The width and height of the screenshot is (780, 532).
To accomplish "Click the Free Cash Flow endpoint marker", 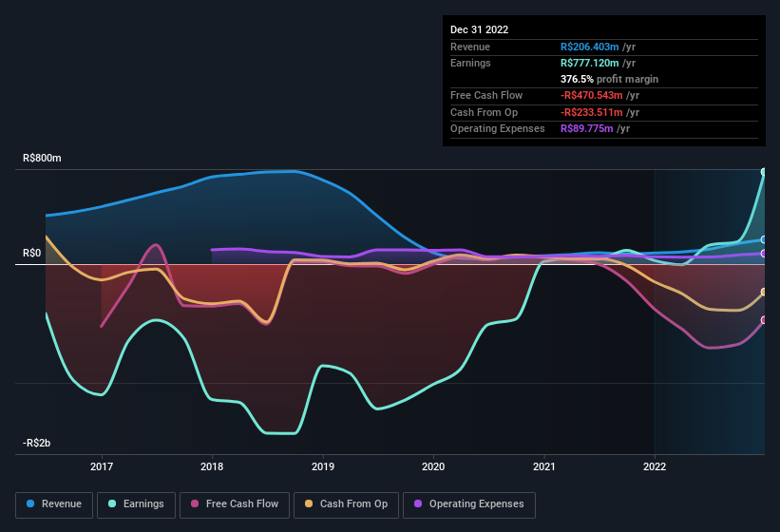I will 764,320.
